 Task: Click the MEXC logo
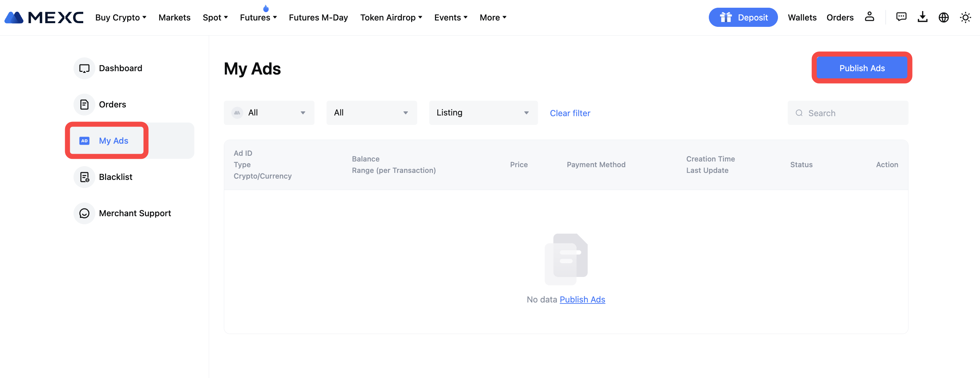[44, 17]
